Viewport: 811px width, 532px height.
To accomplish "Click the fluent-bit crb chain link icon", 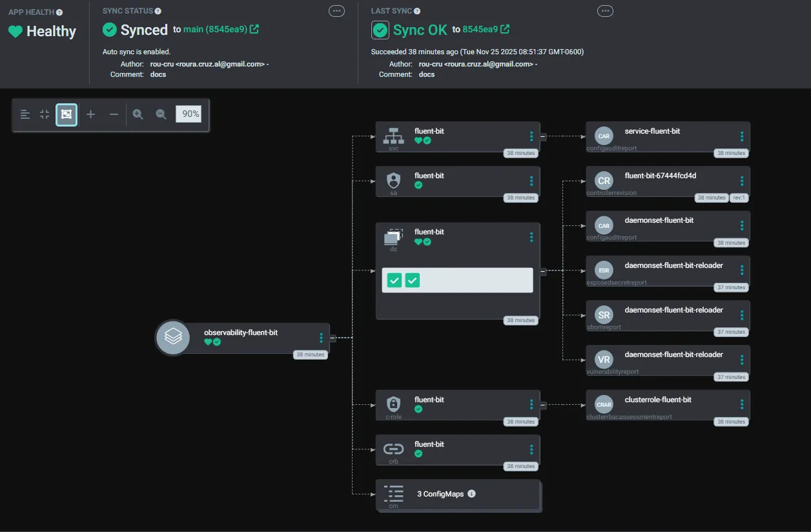I will pos(393,449).
